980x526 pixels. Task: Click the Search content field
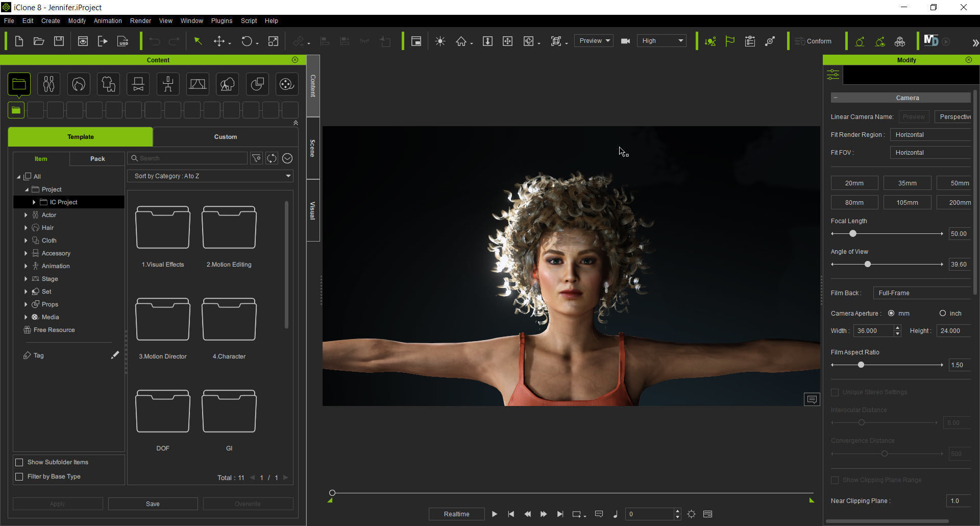click(187, 158)
